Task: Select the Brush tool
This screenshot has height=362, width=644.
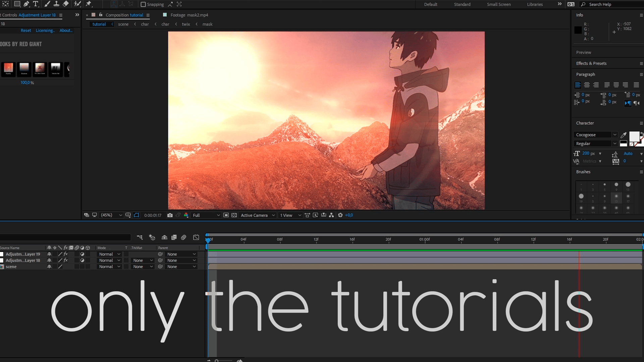Action: click(47, 4)
